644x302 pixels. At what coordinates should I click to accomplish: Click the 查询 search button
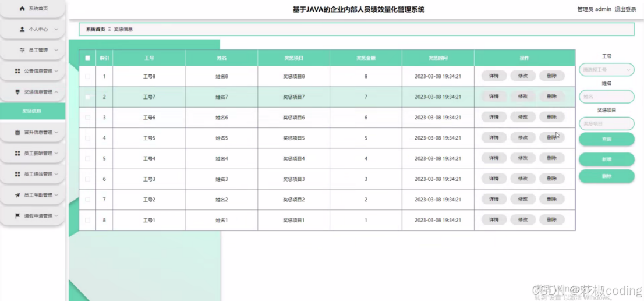[x=607, y=139]
